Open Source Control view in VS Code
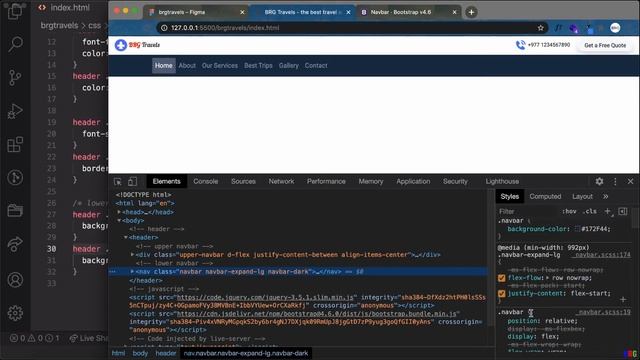 (15, 77)
